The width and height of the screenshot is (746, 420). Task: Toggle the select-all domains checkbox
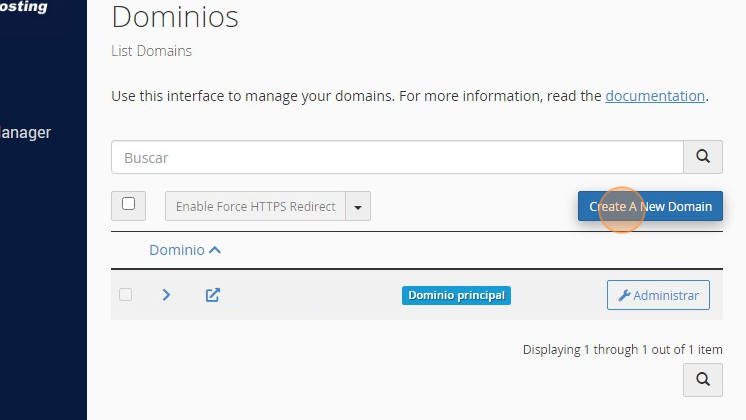tap(128, 204)
